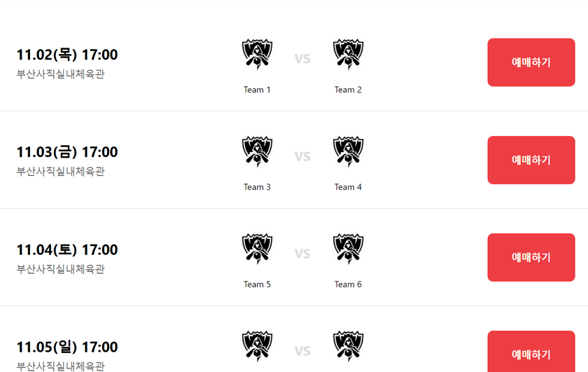Select the 11.02(목) 17:00 date heading

pos(67,55)
